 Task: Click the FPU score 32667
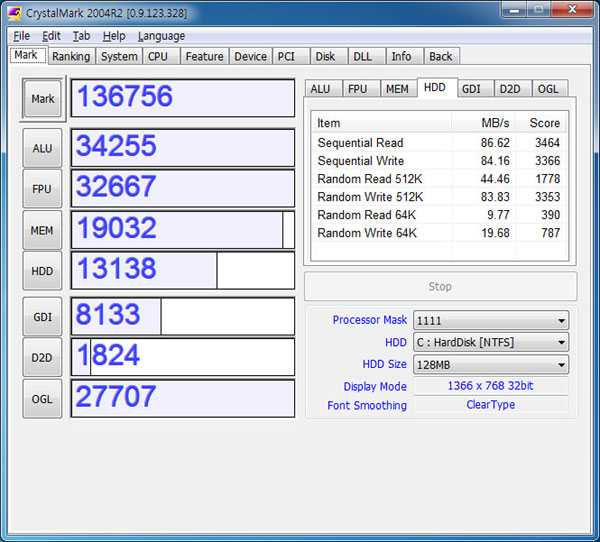click(x=183, y=189)
